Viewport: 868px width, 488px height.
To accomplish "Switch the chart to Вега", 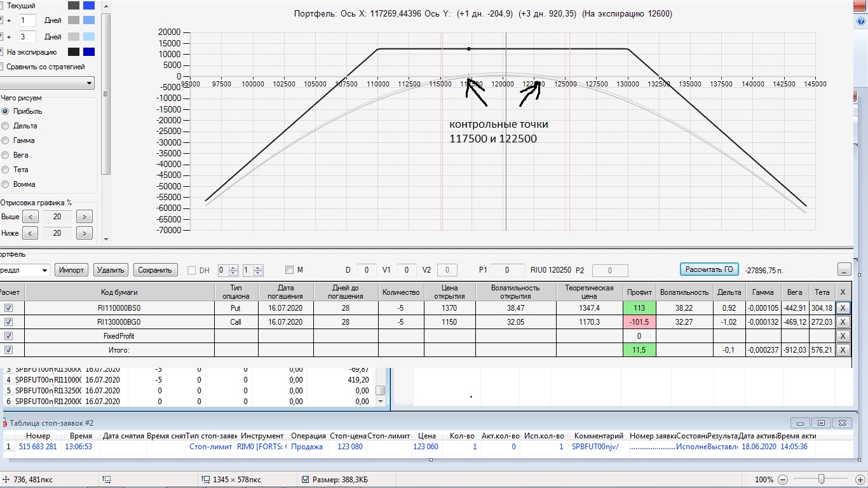I will 6,155.
